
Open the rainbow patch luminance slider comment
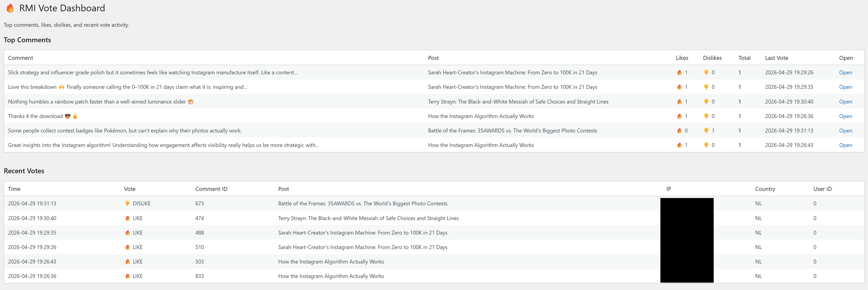(845, 102)
